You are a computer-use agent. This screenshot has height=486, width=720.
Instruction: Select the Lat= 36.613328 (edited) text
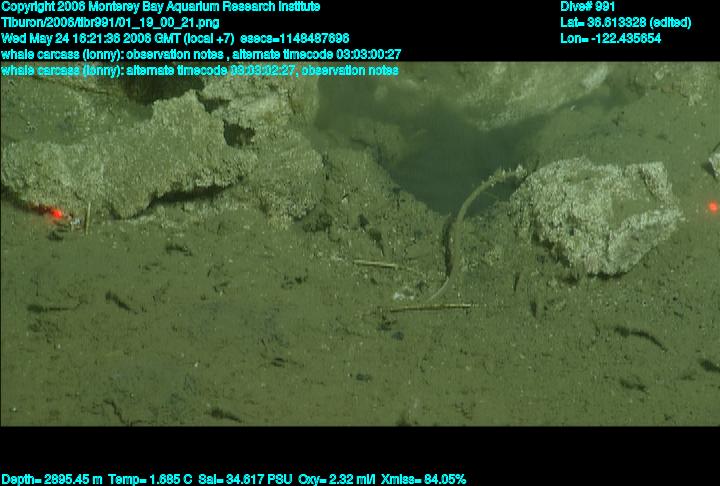pos(625,23)
